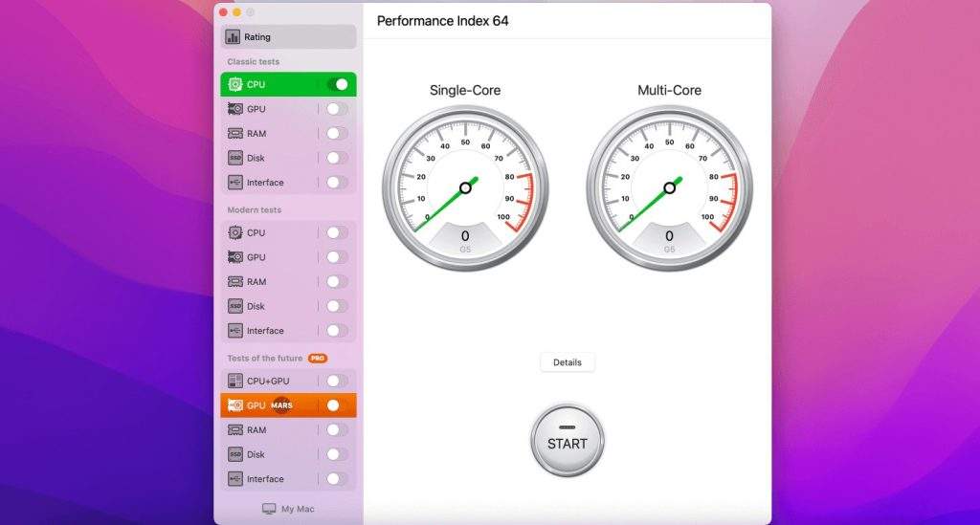Click the CPU+GPU icon in future tests
Image resolution: width=980 pixels, height=525 pixels.
[235, 381]
